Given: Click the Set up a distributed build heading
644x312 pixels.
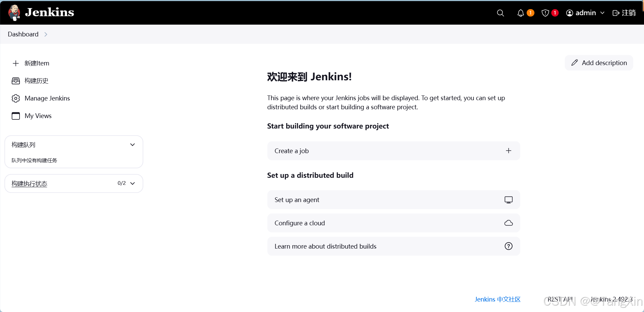Looking at the screenshot, I should tap(310, 175).
